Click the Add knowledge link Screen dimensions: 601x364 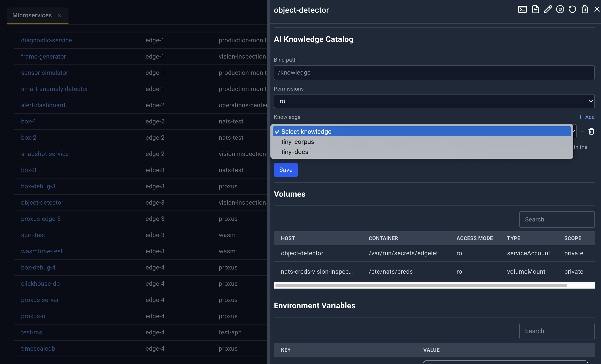586,117
